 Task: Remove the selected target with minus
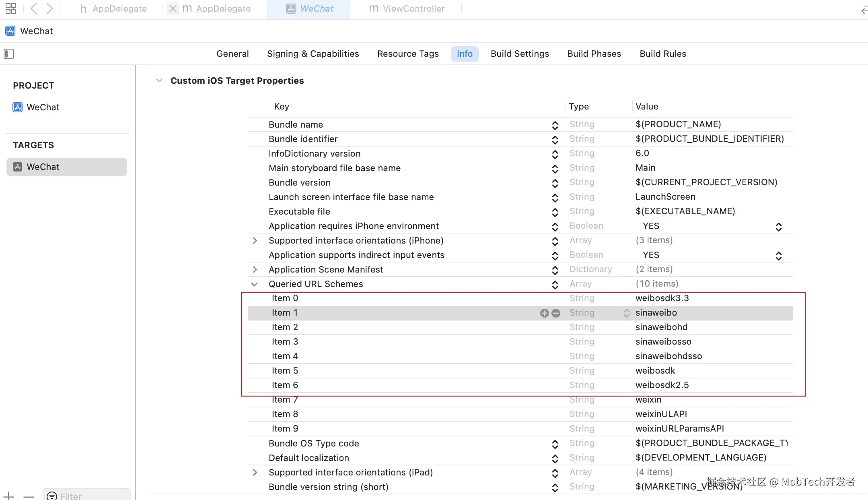(29, 496)
